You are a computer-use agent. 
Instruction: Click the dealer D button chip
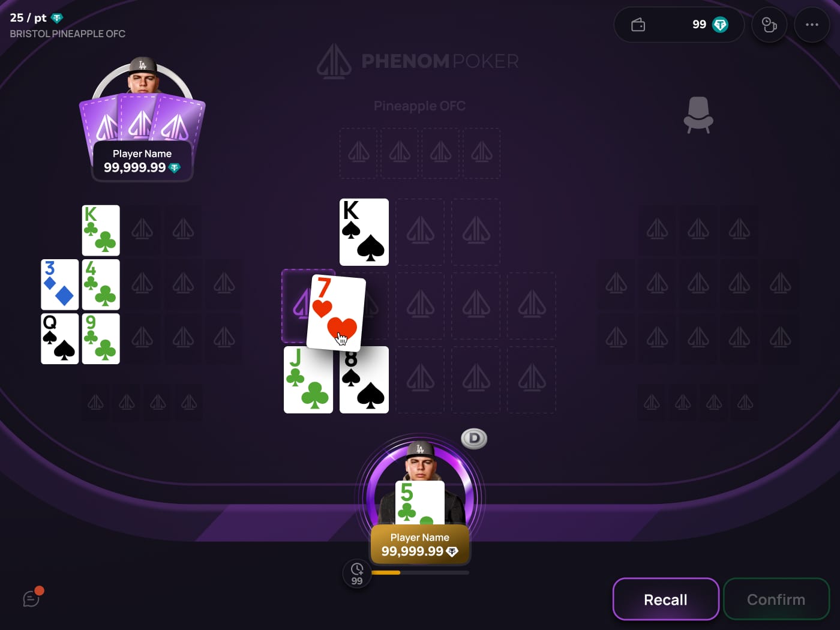click(x=474, y=439)
